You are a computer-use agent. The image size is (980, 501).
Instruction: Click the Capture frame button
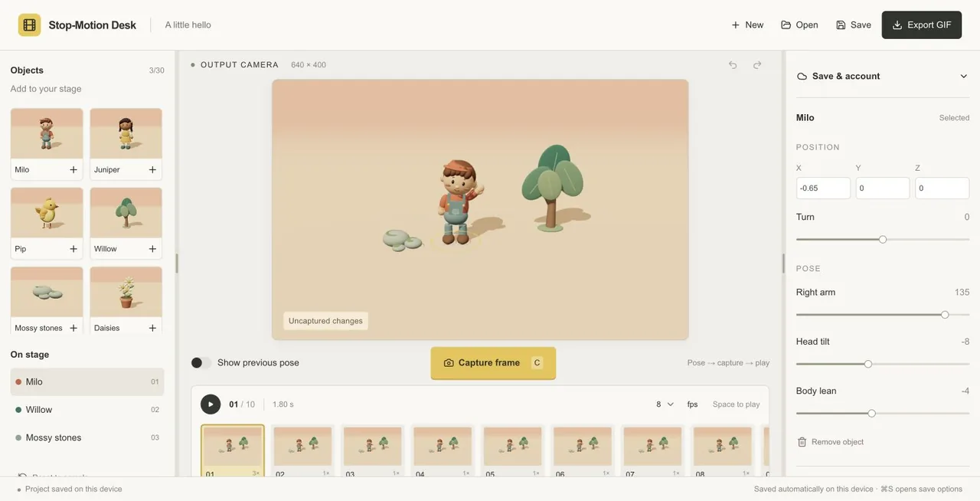coord(493,363)
